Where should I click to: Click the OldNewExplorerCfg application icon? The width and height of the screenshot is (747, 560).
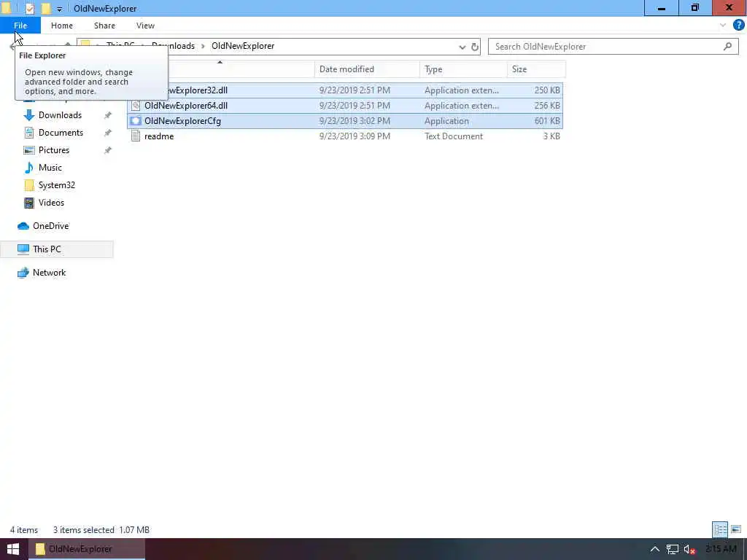tap(136, 120)
